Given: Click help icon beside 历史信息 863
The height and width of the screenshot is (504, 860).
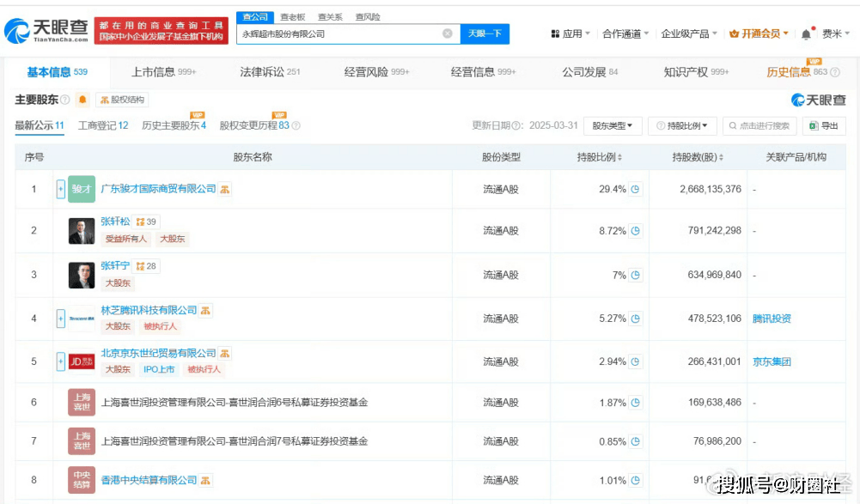Looking at the screenshot, I should [x=835, y=72].
